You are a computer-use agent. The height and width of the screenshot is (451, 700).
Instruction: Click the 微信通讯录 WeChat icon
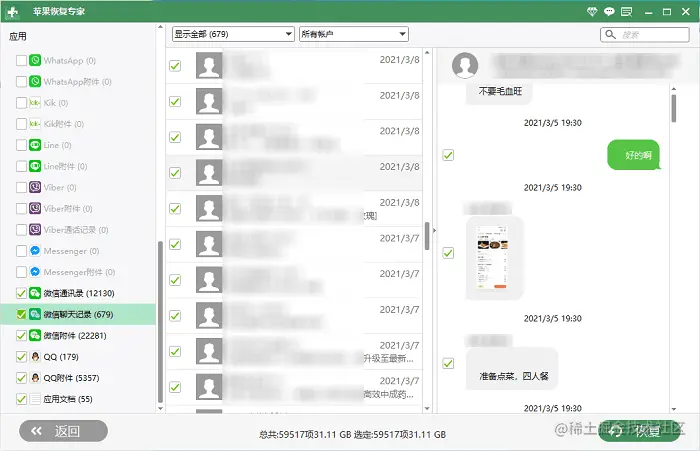pyautogui.click(x=35, y=293)
